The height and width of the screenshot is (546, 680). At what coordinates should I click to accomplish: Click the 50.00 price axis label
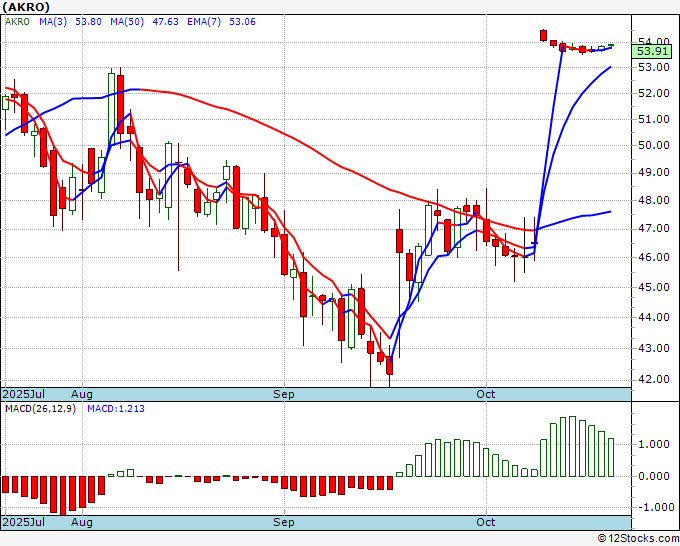tap(654, 145)
